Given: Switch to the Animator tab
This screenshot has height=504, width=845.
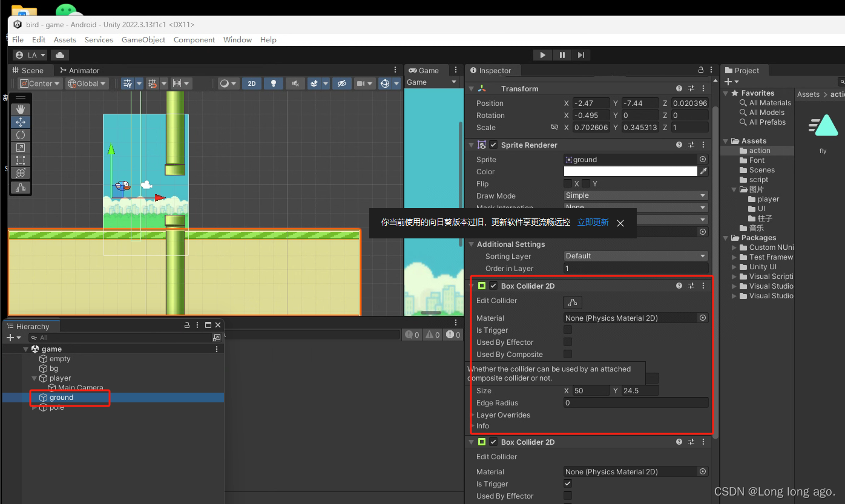Looking at the screenshot, I should pyautogui.click(x=79, y=70).
